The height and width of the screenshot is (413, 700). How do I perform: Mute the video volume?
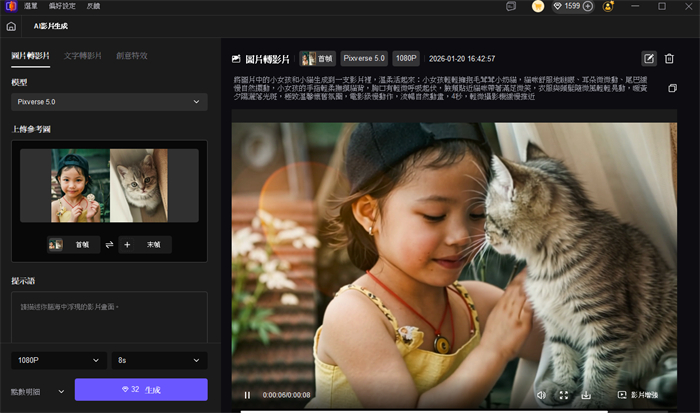pos(542,395)
